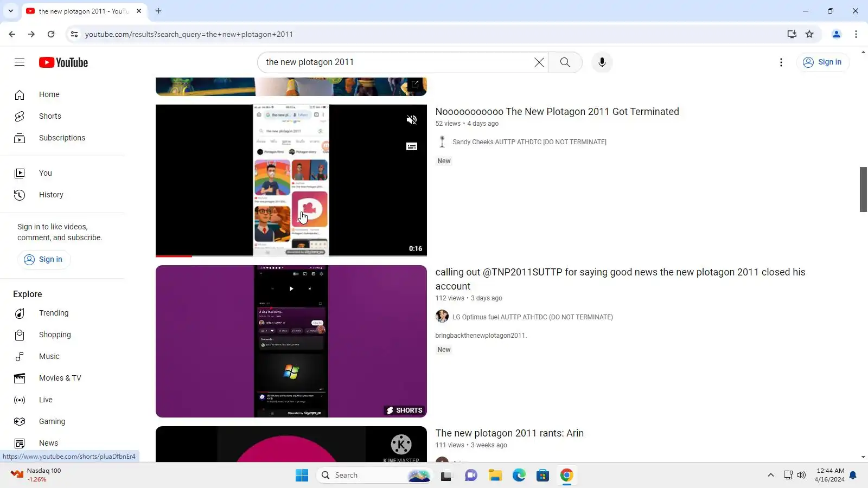868x488 pixels.
Task: Open Subscriptions in the sidebar
Action: tap(62, 138)
